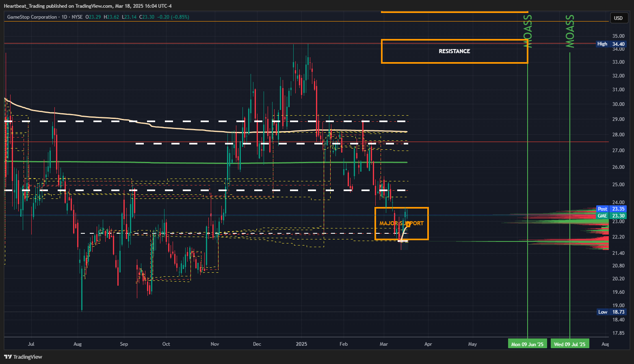Click the 22.20 price scale value
The height and width of the screenshot is (364, 634).
[618, 237]
